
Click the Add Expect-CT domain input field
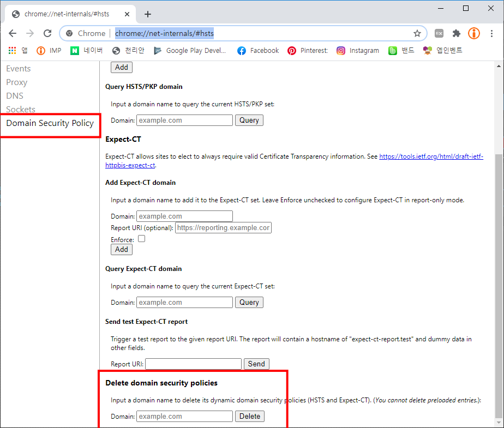[184, 216]
